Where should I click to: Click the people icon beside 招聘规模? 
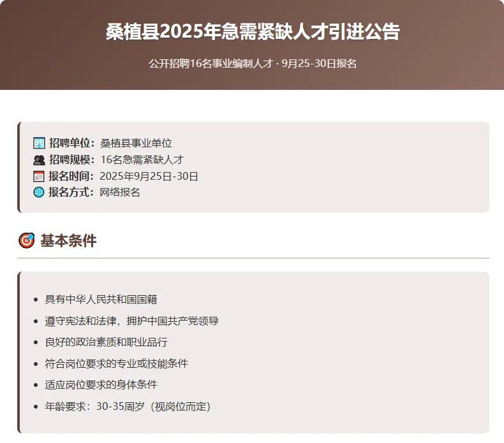(x=39, y=159)
